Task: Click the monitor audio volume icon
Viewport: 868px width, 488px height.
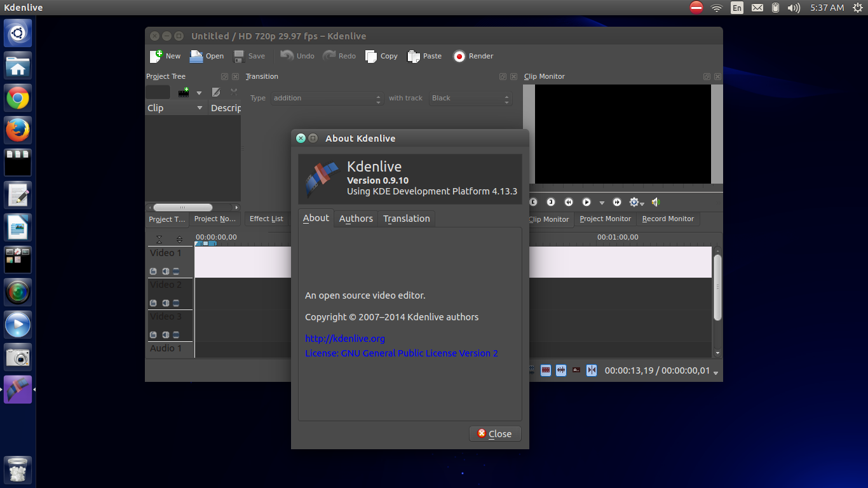Action: pos(656,202)
